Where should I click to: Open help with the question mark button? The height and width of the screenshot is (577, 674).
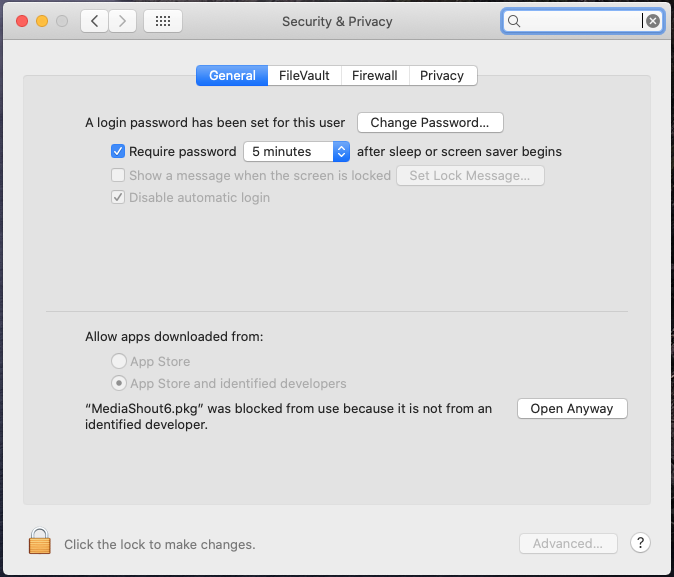click(640, 543)
